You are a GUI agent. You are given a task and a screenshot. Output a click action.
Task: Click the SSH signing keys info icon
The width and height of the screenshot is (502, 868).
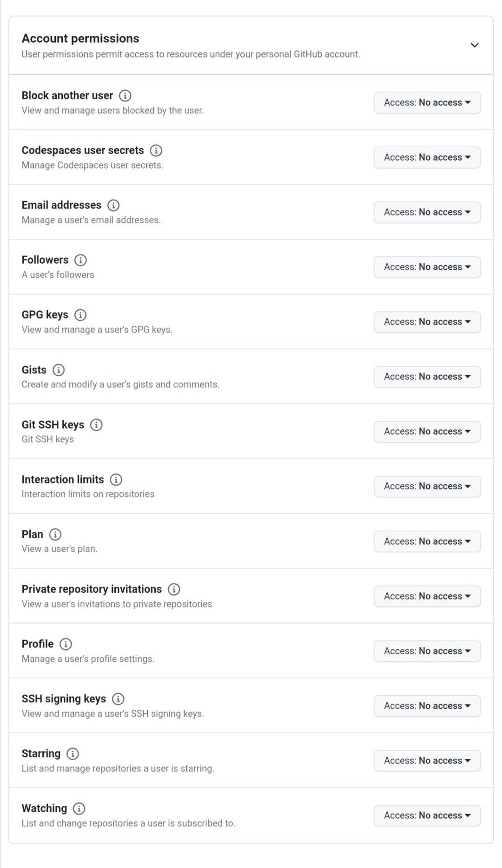pyautogui.click(x=118, y=699)
